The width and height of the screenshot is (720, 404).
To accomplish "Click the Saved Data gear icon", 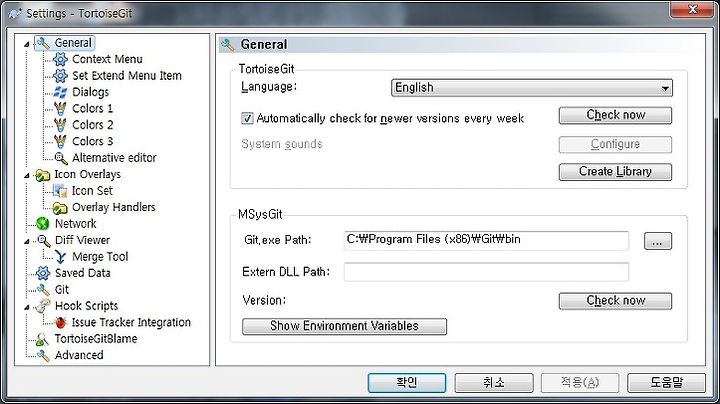I will click(x=43, y=273).
